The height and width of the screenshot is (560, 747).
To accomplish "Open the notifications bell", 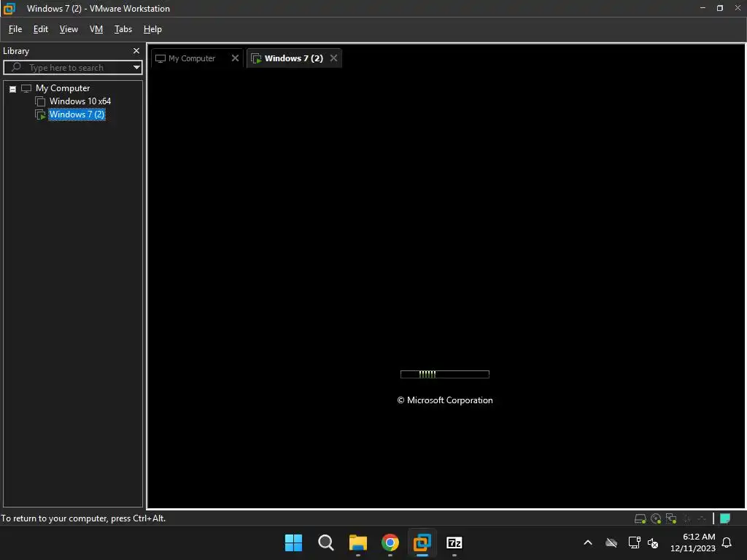I will coord(727,542).
